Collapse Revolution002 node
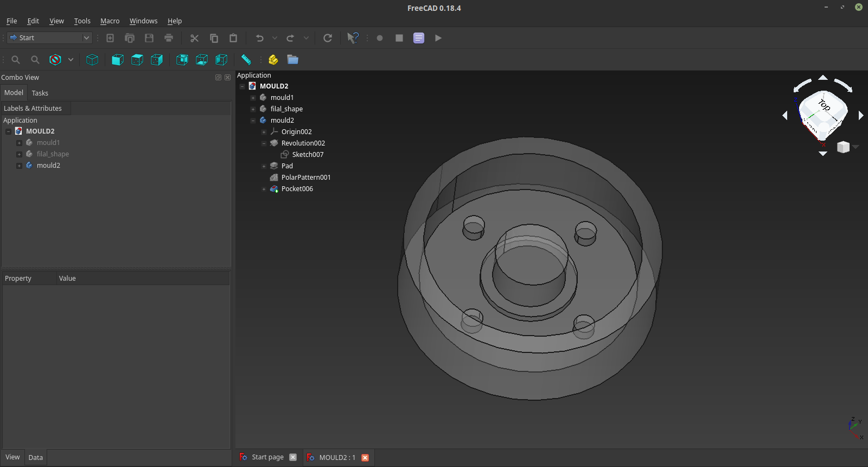 coord(264,143)
